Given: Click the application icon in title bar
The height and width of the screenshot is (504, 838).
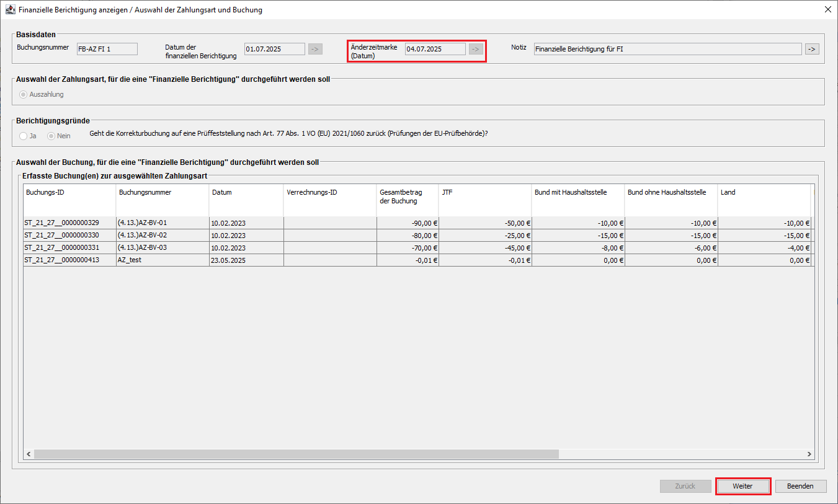Looking at the screenshot, I should point(11,10).
